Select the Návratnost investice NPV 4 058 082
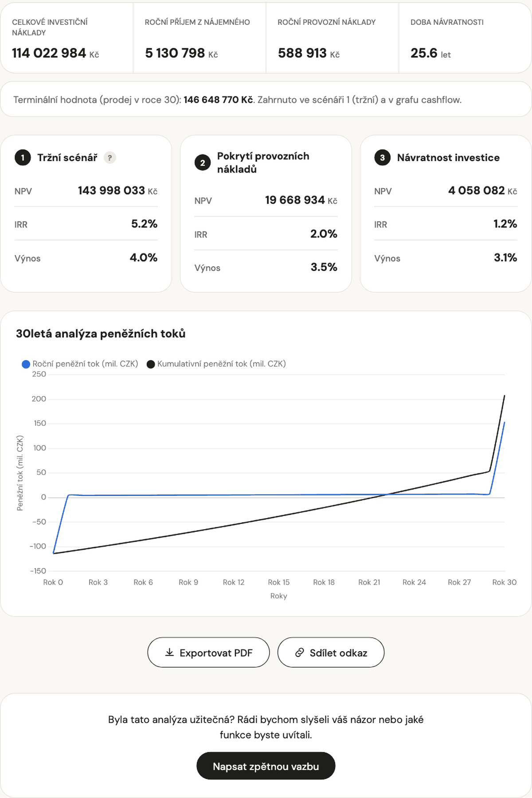The image size is (532, 798). [476, 191]
